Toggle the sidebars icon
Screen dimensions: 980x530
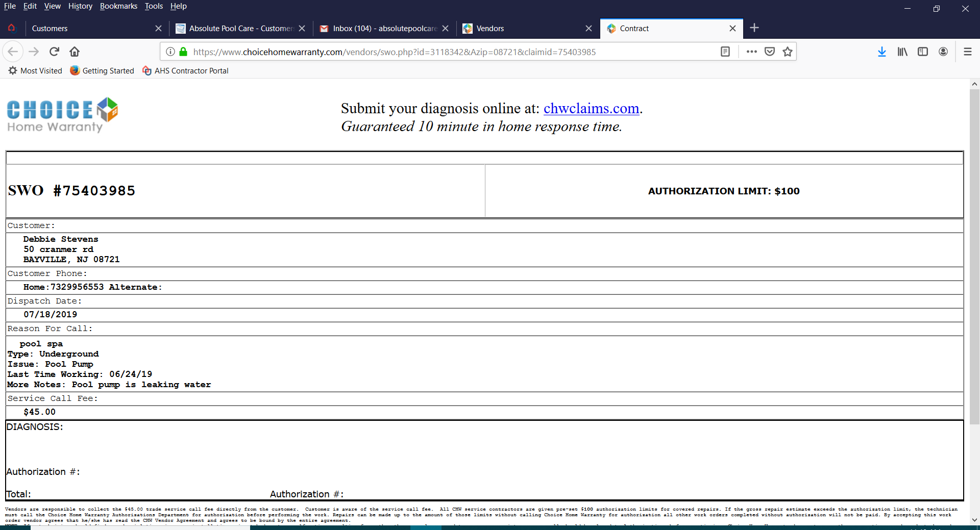pos(922,52)
